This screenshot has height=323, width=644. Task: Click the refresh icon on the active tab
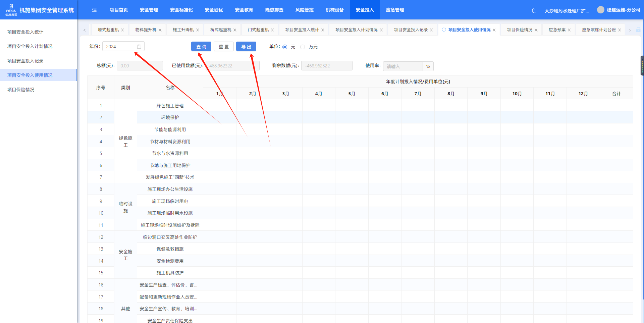click(444, 30)
